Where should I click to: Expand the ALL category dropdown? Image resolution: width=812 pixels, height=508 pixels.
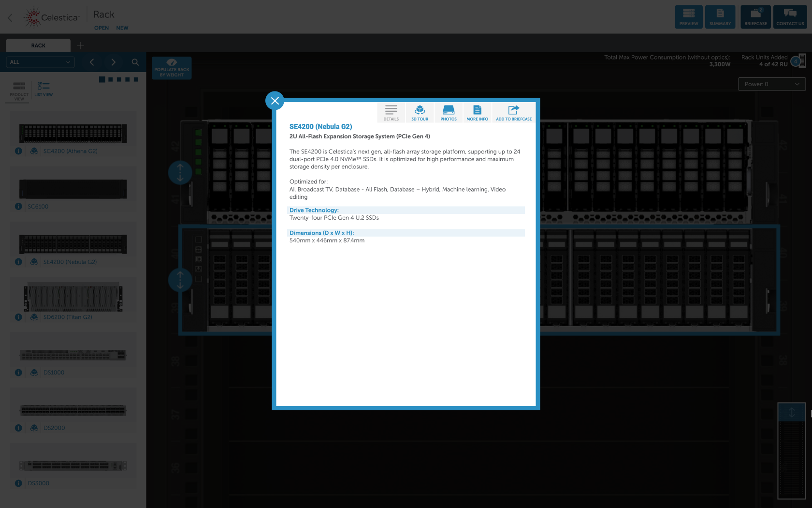pos(40,62)
